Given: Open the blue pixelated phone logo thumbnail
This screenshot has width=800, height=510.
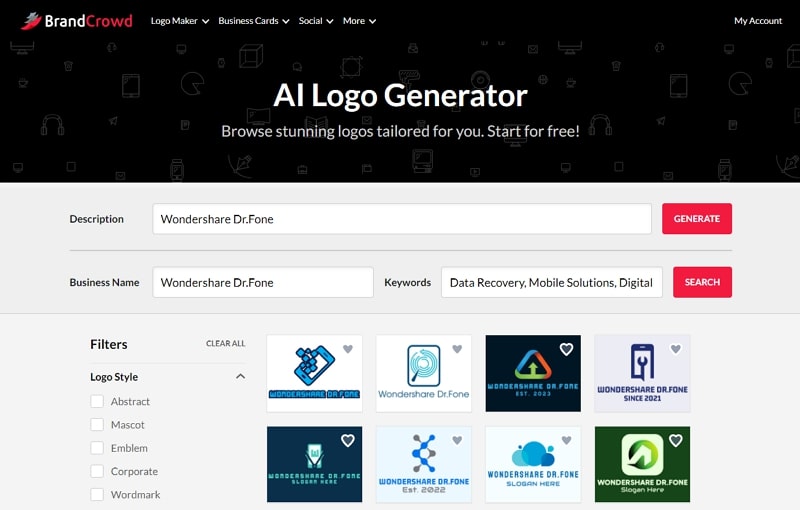Looking at the screenshot, I should point(314,373).
